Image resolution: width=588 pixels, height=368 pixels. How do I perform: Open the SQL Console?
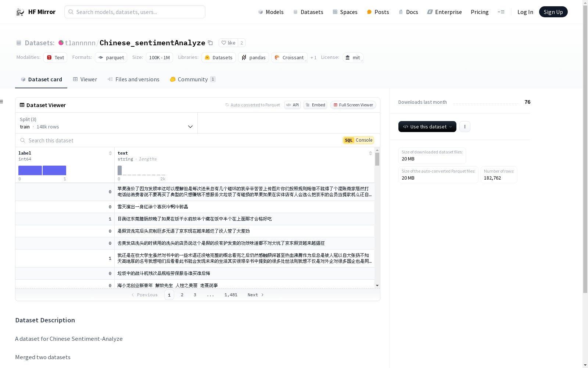[x=358, y=140]
